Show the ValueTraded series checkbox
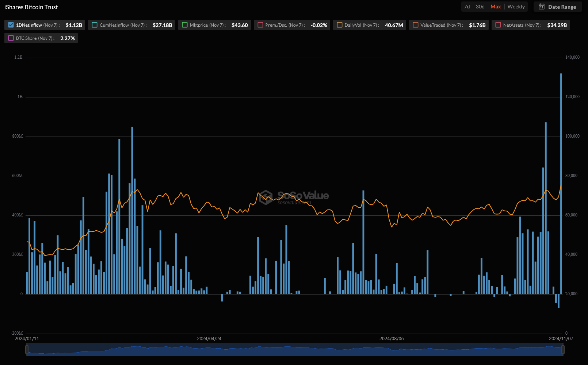The width and height of the screenshot is (588, 365). pyautogui.click(x=416, y=25)
